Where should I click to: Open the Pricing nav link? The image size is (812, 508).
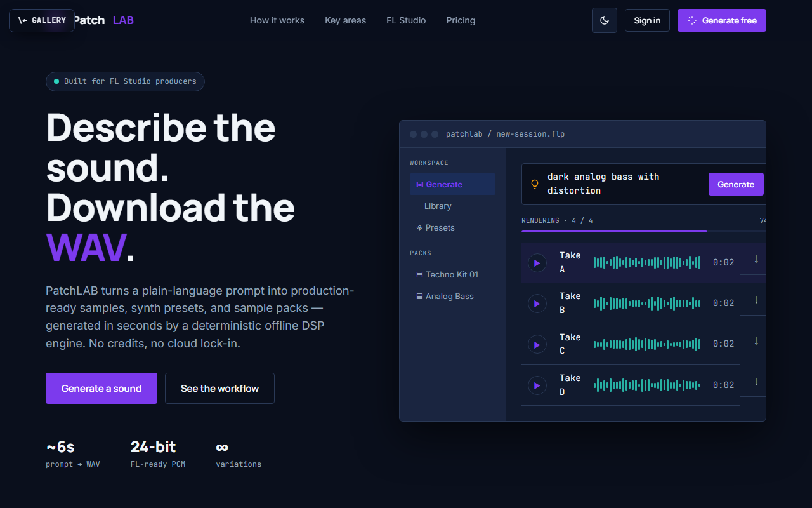pyautogui.click(x=461, y=20)
